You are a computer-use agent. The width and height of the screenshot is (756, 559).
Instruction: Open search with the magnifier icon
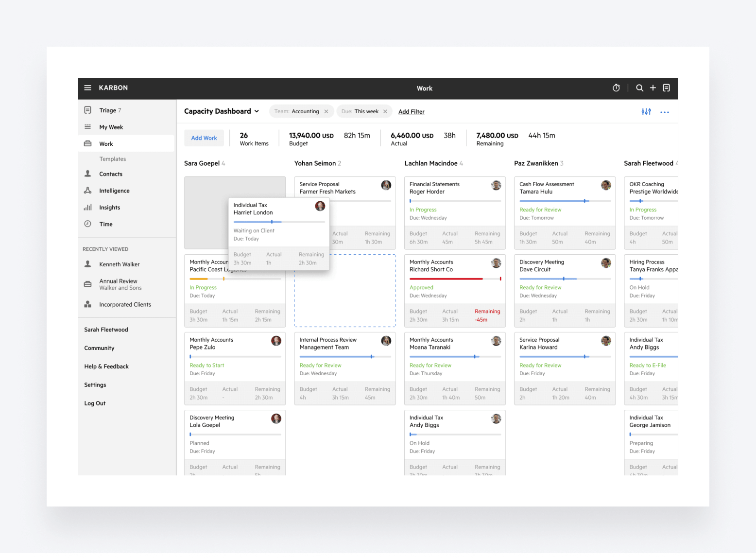tap(639, 88)
